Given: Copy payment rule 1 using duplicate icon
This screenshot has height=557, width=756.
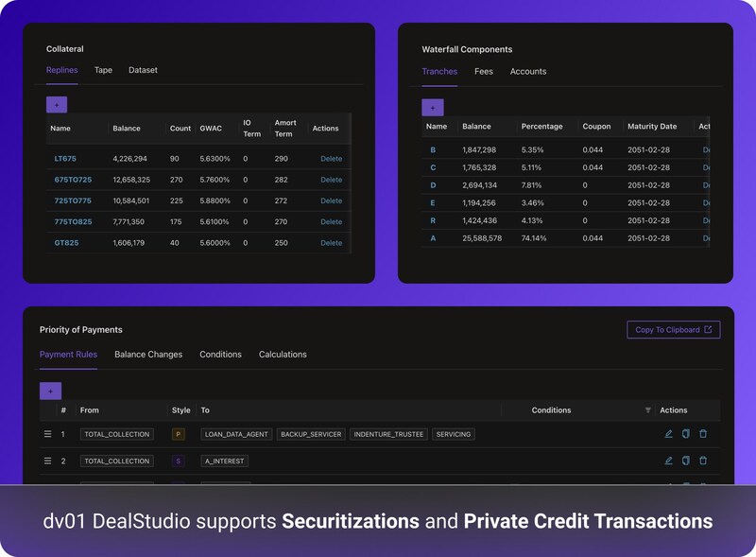Looking at the screenshot, I should (686, 434).
